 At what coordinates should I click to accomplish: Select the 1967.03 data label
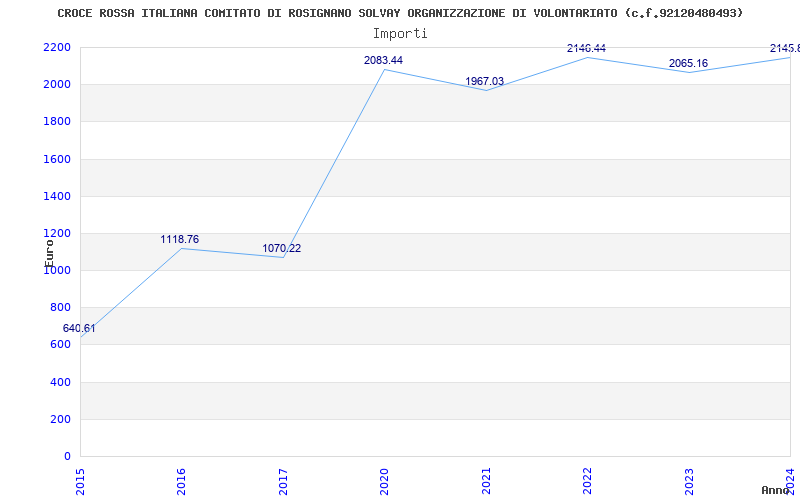(485, 82)
